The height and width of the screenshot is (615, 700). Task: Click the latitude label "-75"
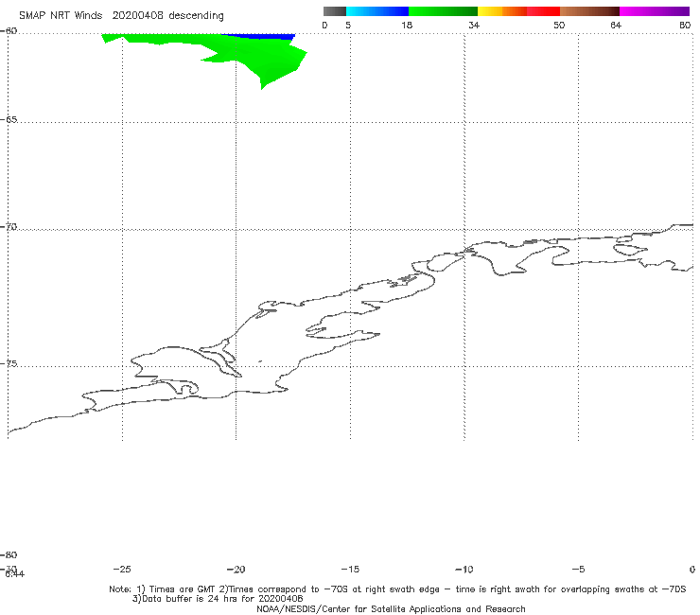tap(9, 364)
